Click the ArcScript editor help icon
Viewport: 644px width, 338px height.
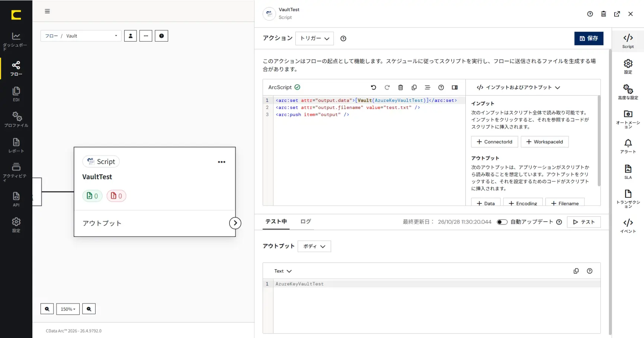441,87
